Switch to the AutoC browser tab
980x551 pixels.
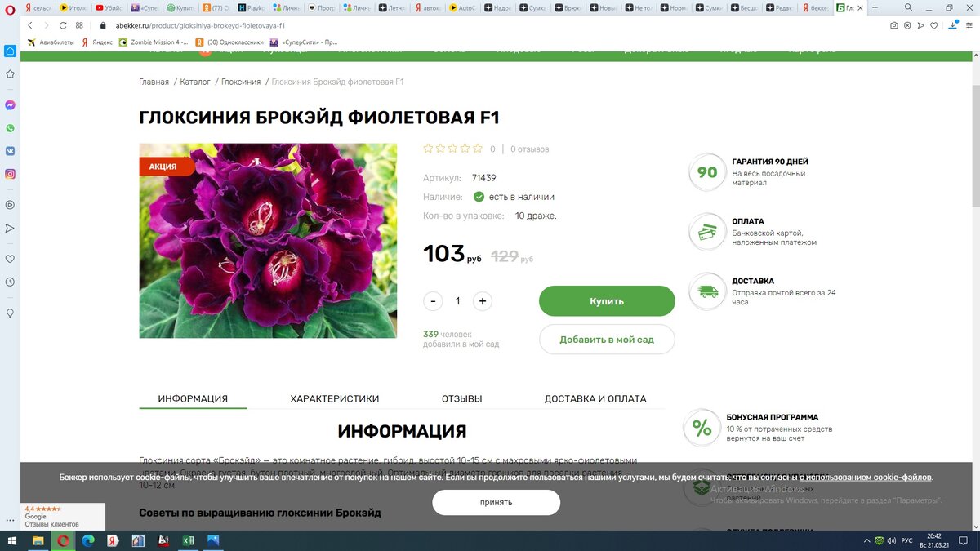[x=464, y=7]
